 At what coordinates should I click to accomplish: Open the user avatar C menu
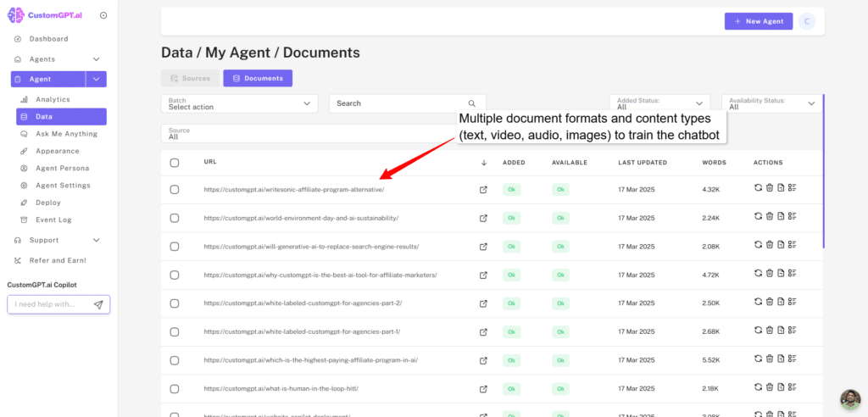pos(807,21)
